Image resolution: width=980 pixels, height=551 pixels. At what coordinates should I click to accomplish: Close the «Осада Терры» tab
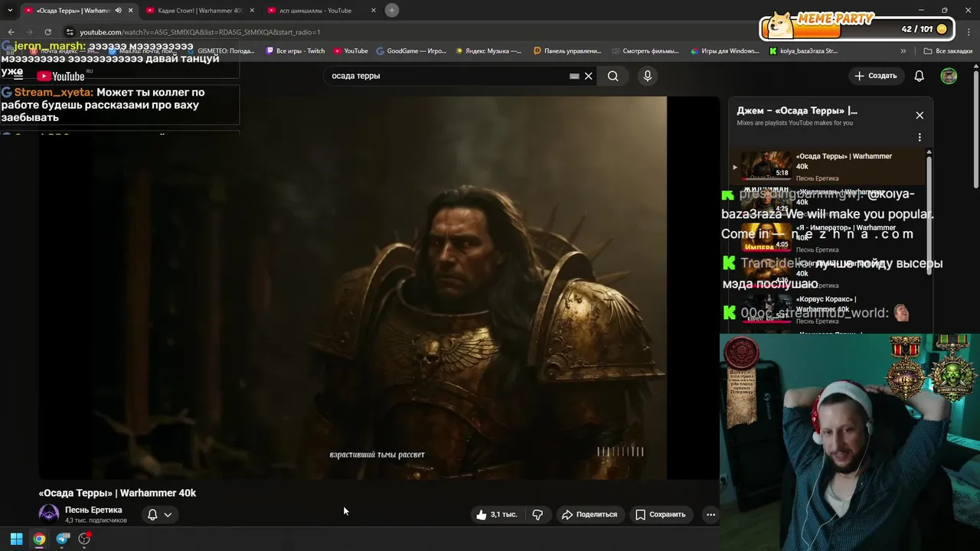click(x=130, y=11)
